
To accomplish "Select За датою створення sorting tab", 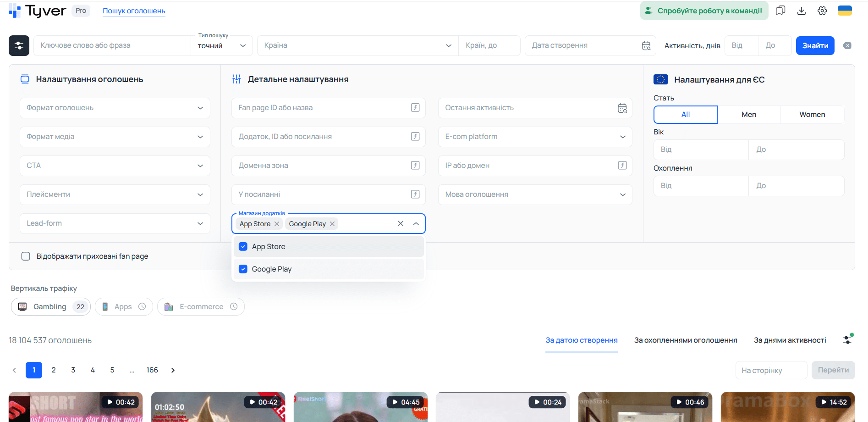I will point(582,340).
